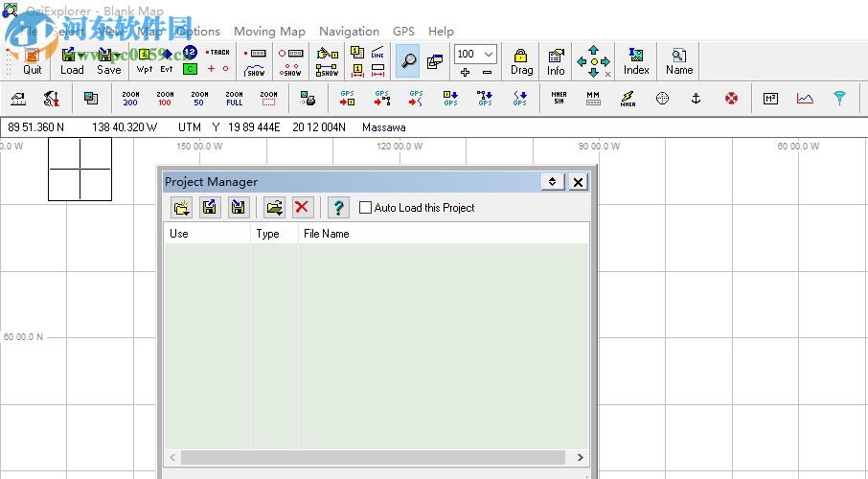Screen dimensions: 868x479
Task: Click the open folder add file icon in Project Manager
Action: pyautogui.click(x=274, y=208)
